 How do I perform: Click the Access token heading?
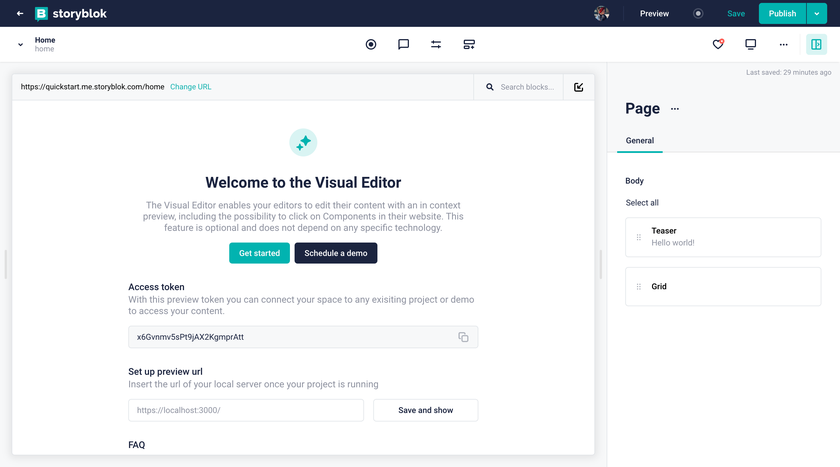156,287
